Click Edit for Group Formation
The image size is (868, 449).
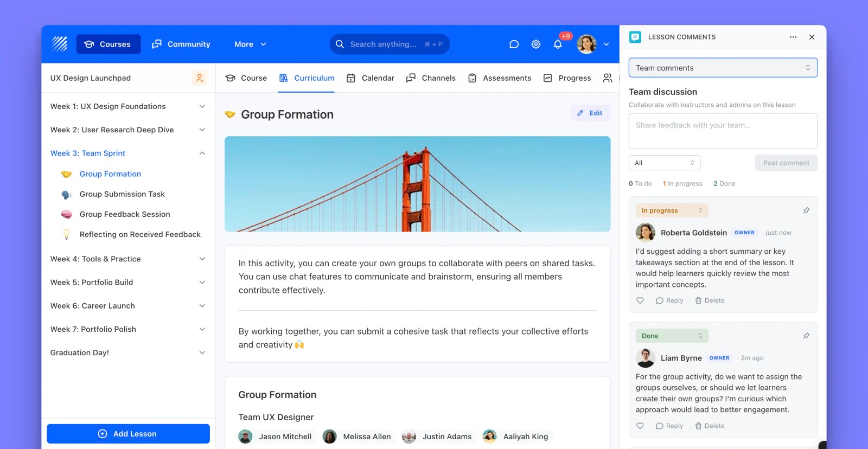click(590, 113)
